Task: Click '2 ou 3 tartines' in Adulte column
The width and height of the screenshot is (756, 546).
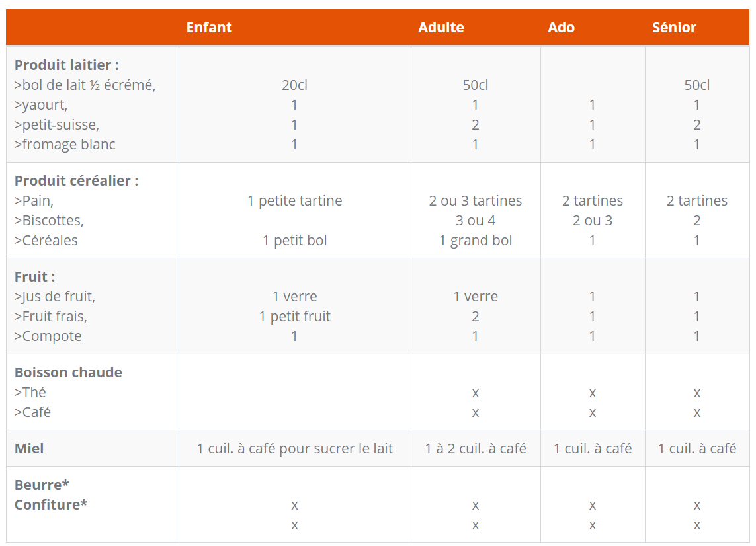Action: click(476, 200)
